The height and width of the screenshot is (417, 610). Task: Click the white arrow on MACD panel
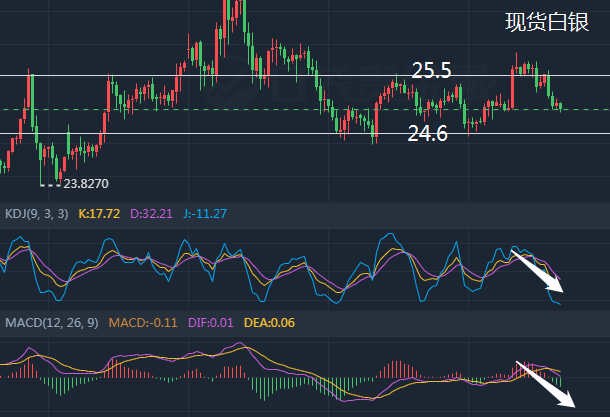click(546, 384)
